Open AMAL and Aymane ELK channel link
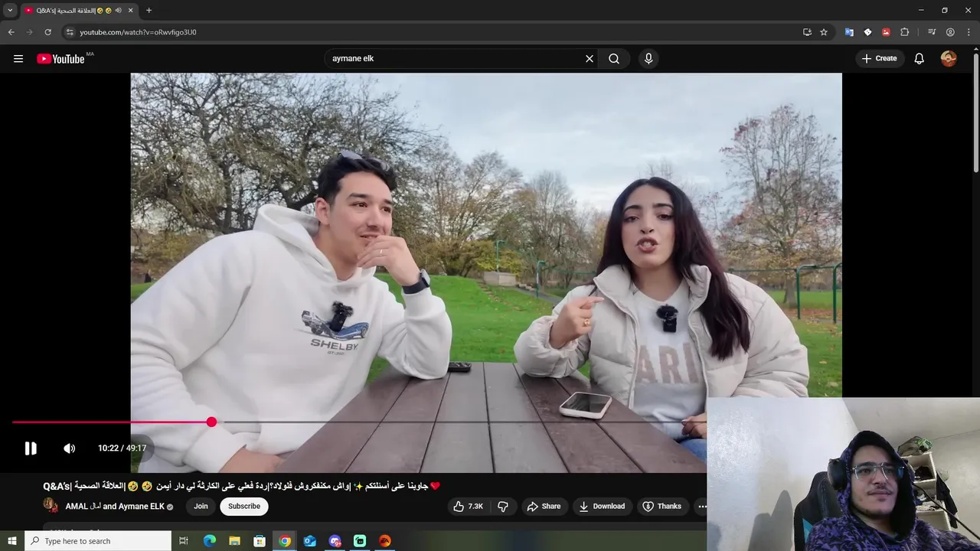The image size is (980, 551). [x=115, y=507]
